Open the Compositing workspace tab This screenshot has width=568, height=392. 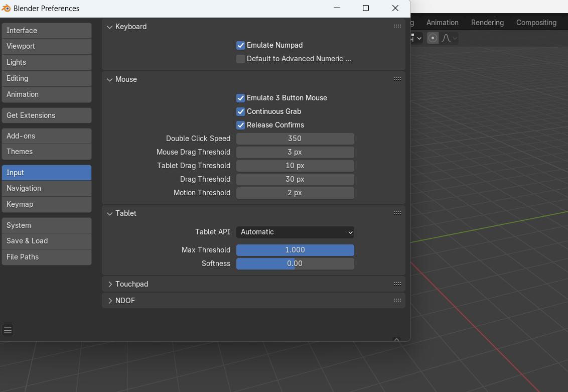point(536,23)
